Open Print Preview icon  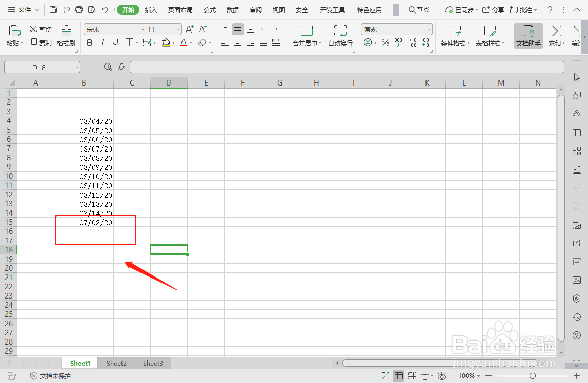tap(92, 10)
